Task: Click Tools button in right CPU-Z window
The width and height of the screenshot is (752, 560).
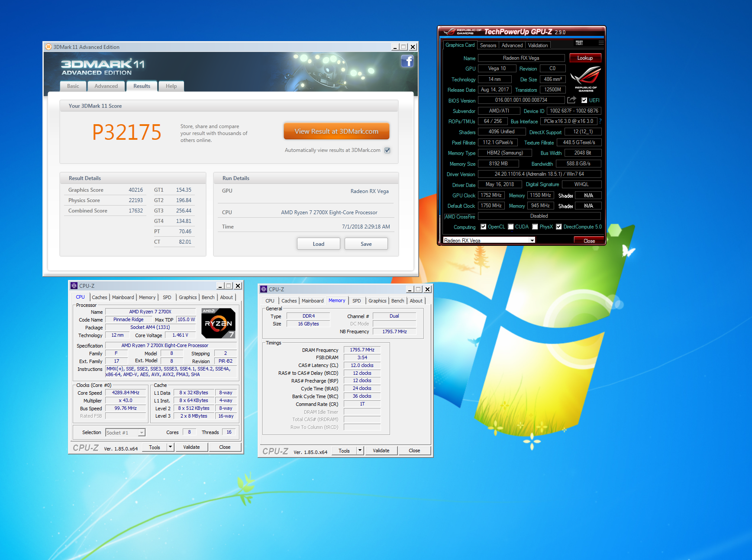Action: click(344, 451)
